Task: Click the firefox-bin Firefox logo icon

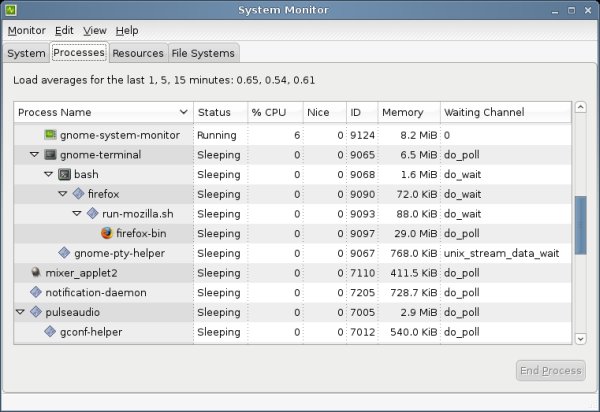Action: point(107,233)
